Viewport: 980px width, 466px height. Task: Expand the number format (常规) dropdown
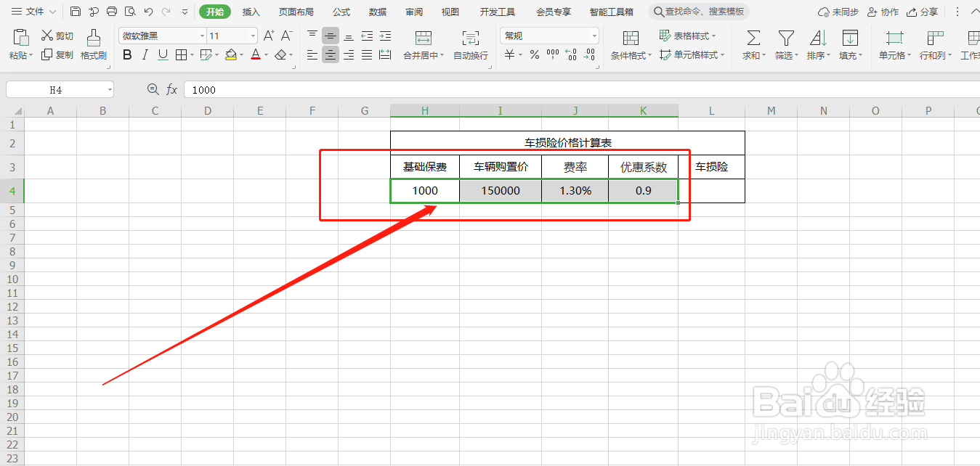[x=594, y=35]
